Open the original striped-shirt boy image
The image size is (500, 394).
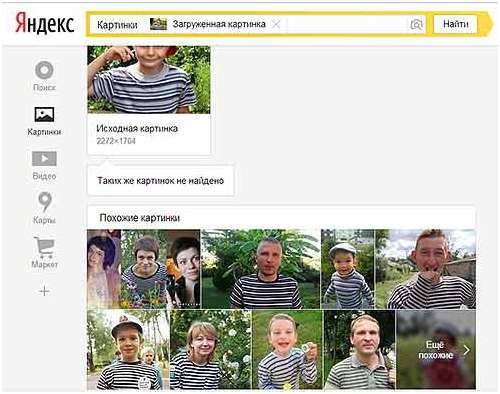coord(149,80)
